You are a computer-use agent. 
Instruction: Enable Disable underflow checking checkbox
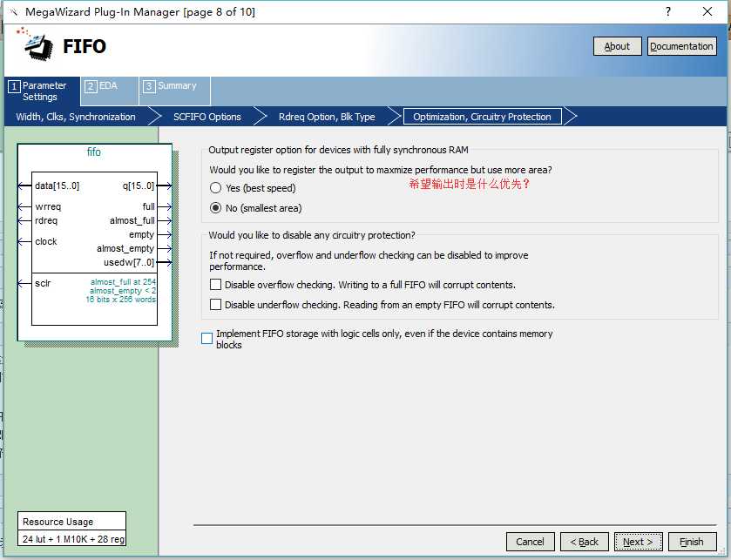(x=215, y=305)
